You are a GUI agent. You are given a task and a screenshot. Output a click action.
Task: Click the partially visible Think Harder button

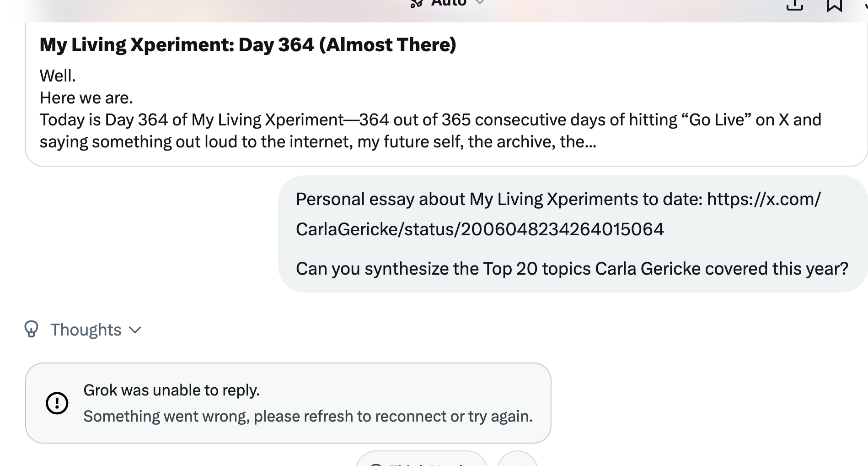click(x=421, y=460)
